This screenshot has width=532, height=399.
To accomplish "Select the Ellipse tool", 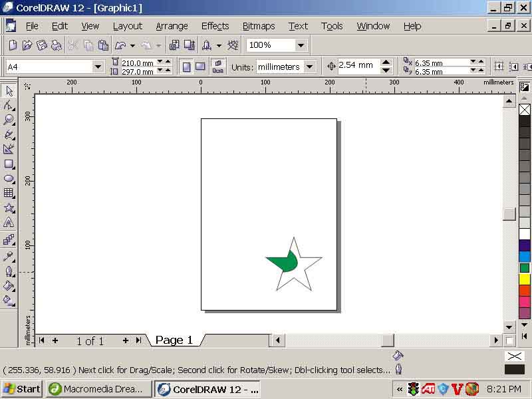I will [x=9, y=178].
